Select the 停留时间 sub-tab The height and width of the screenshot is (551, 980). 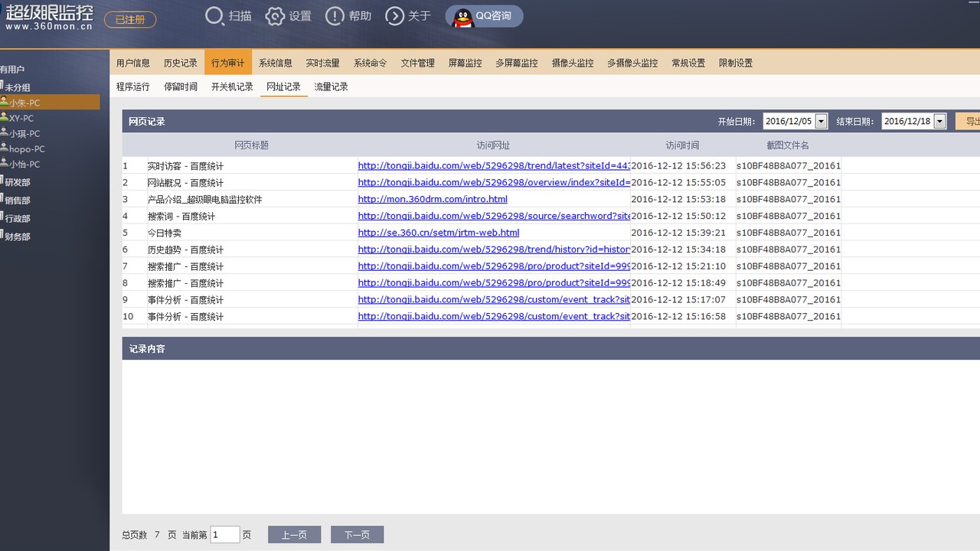coord(181,86)
